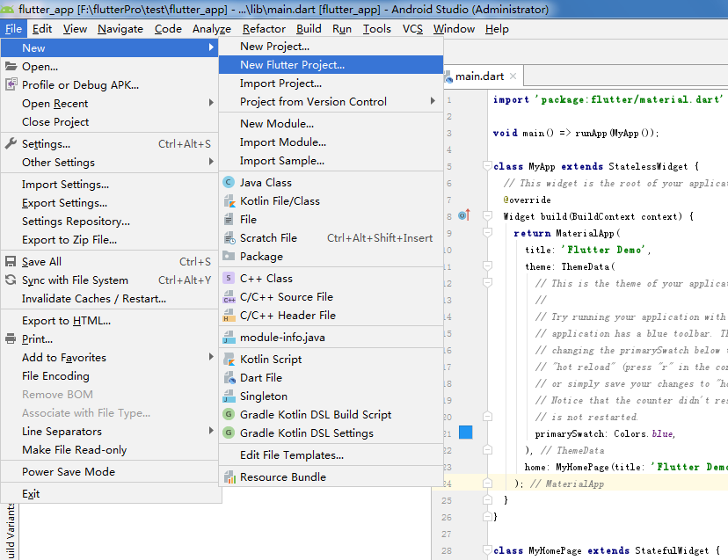
Task: Place the cursor on the primarySwatch code line
Action: [x=605, y=433]
